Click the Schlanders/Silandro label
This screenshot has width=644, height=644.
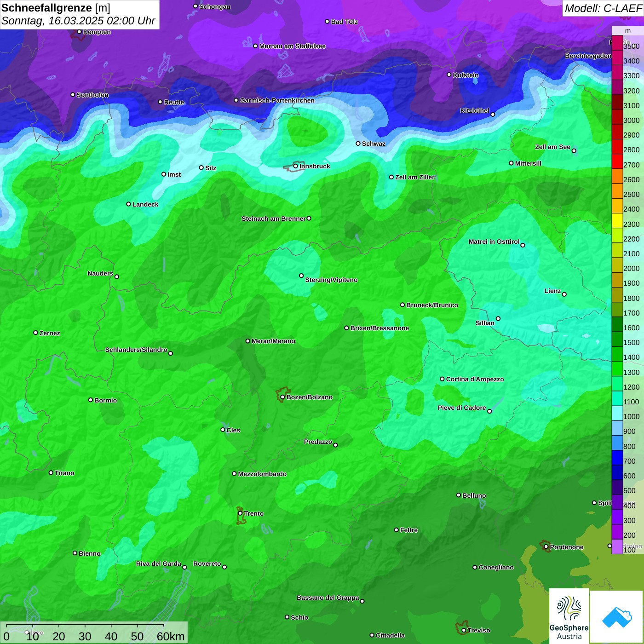[x=136, y=350]
